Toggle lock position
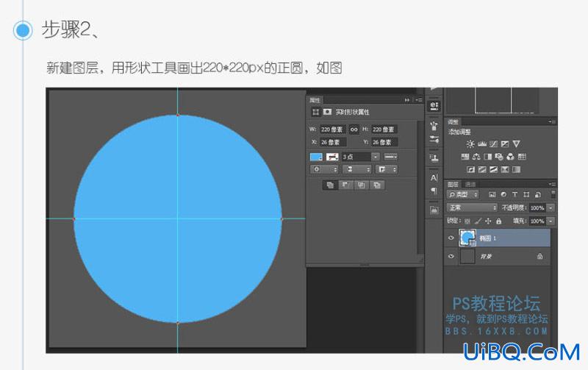Screen dimensions: 588x370 (x=488, y=221)
